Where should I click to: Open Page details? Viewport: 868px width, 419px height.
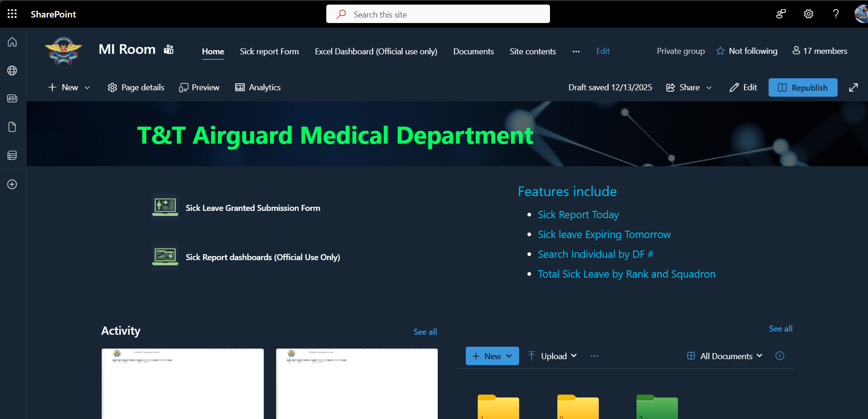pos(136,87)
